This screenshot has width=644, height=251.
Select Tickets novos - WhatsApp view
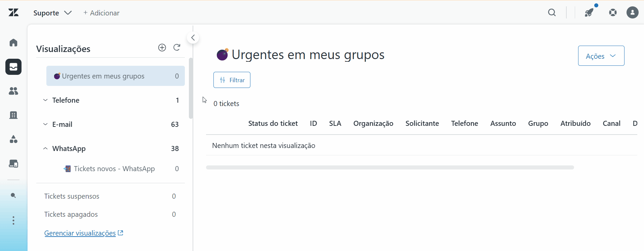point(114,168)
